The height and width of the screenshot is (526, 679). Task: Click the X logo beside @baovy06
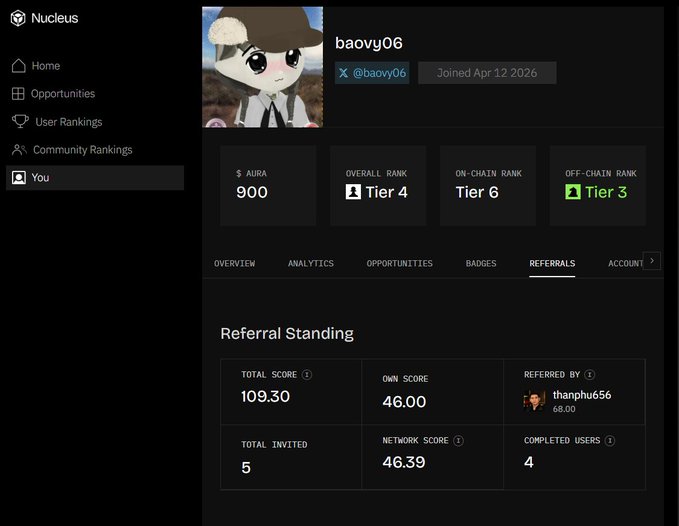343,73
